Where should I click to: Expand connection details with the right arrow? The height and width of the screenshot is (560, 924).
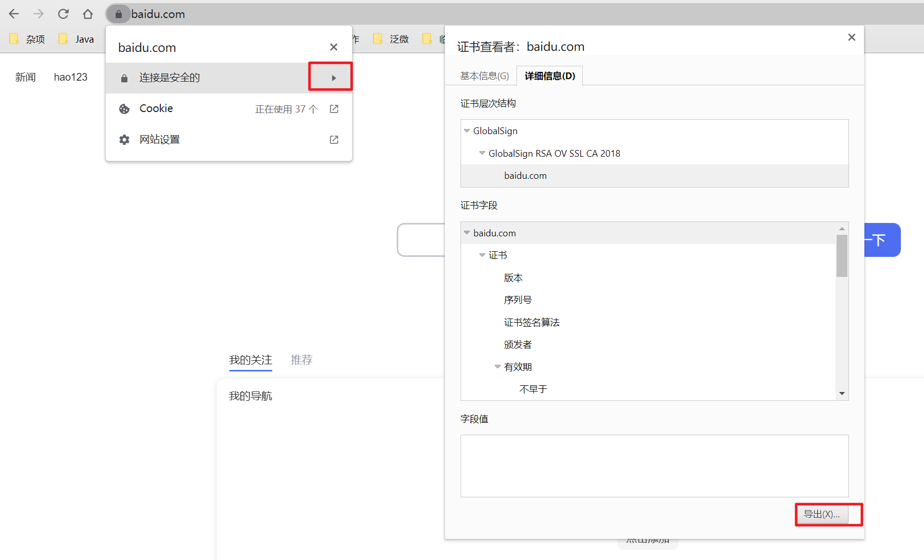pos(334,78)
